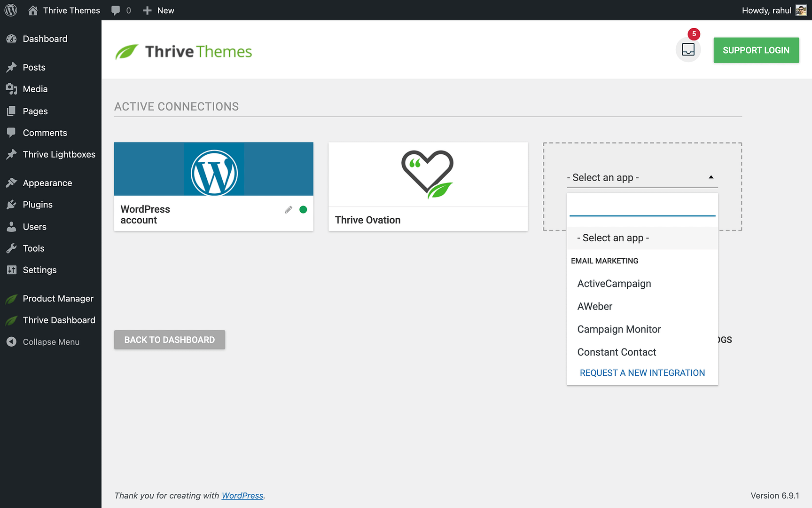The height and width of the screenshot is (508, 812).
Task: Click the Plugins wrench icon
Action: pos(11,205)
